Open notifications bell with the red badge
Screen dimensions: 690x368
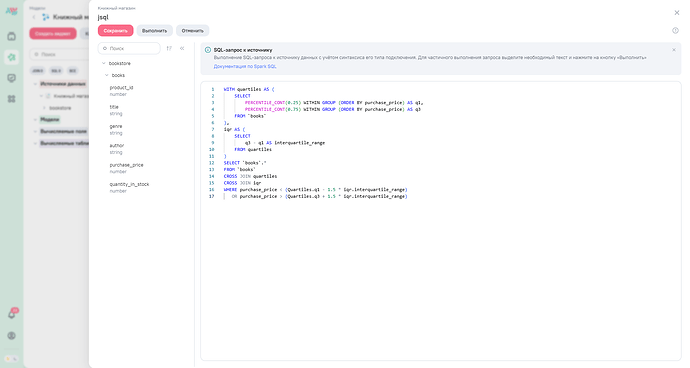(x=12, y=314)
